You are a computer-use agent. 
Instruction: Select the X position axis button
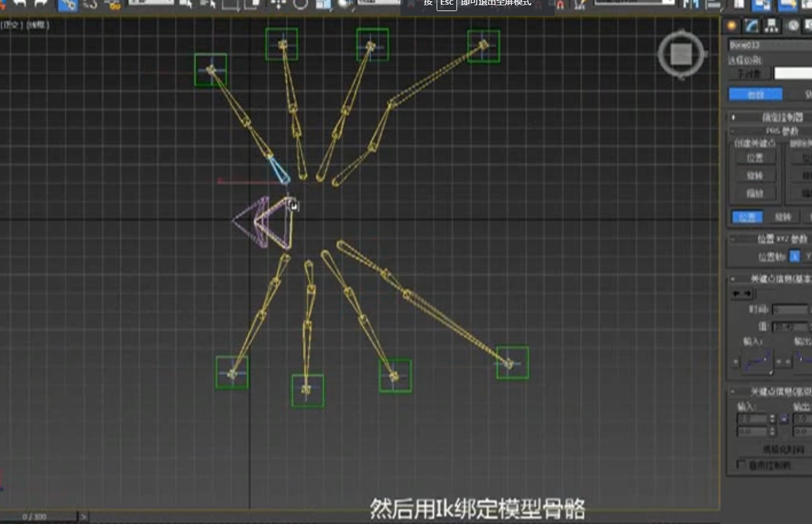[794, 256]
